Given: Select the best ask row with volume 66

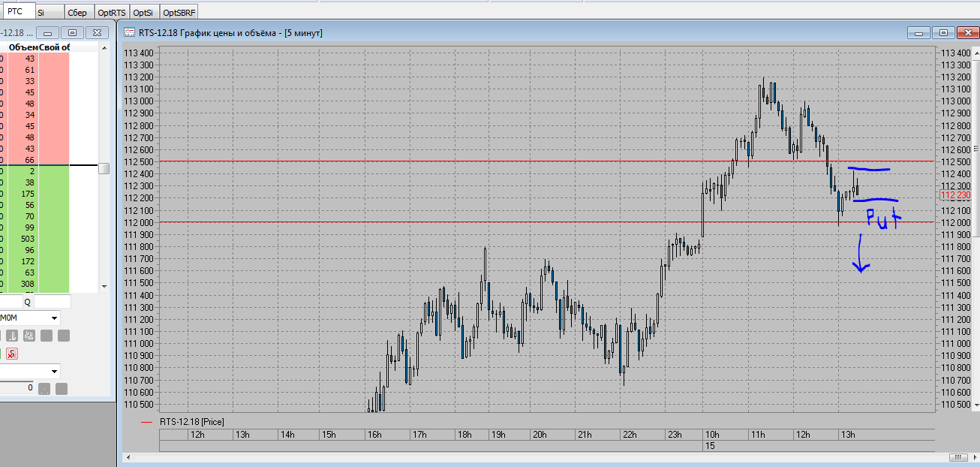Looking at the screenshot, I should [35, 160].
